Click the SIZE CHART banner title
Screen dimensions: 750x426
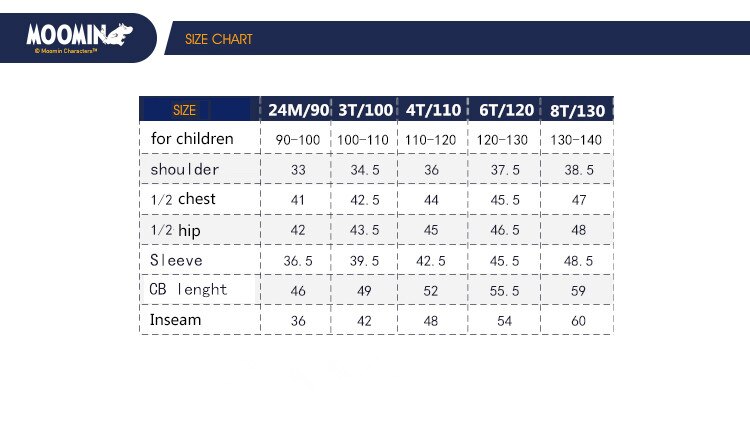[x=219, y=39]
